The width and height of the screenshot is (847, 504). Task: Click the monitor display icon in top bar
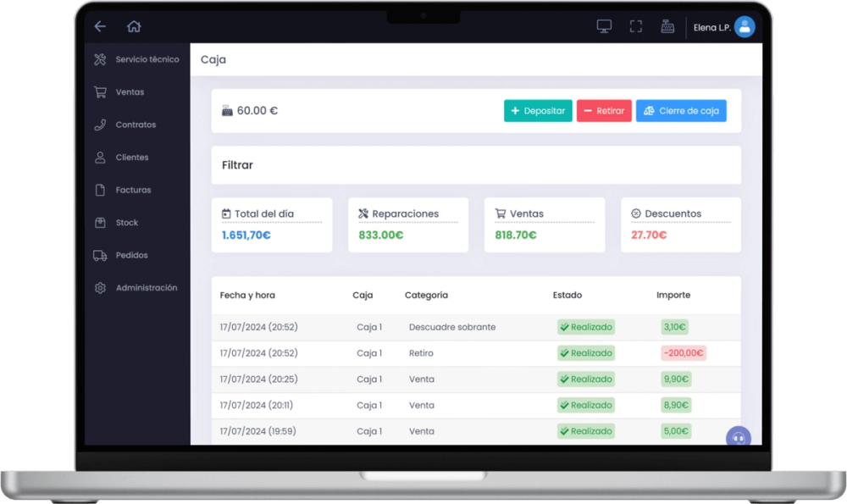[604, 26]
